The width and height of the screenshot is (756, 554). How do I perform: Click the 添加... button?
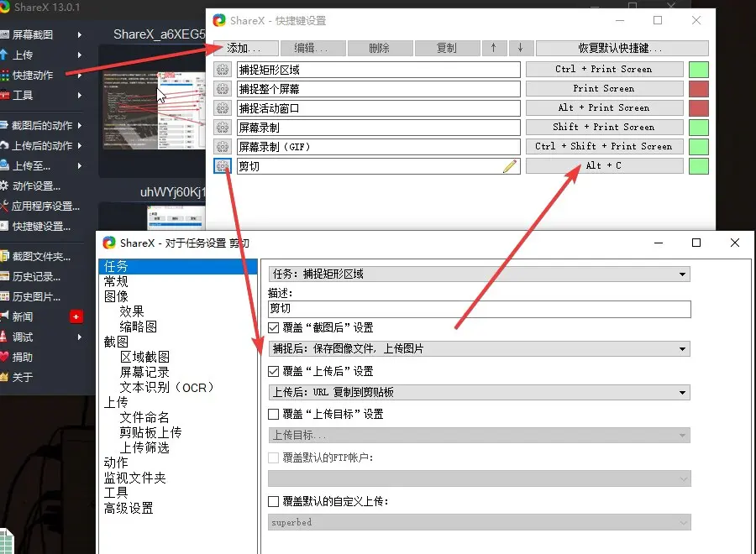245,48
